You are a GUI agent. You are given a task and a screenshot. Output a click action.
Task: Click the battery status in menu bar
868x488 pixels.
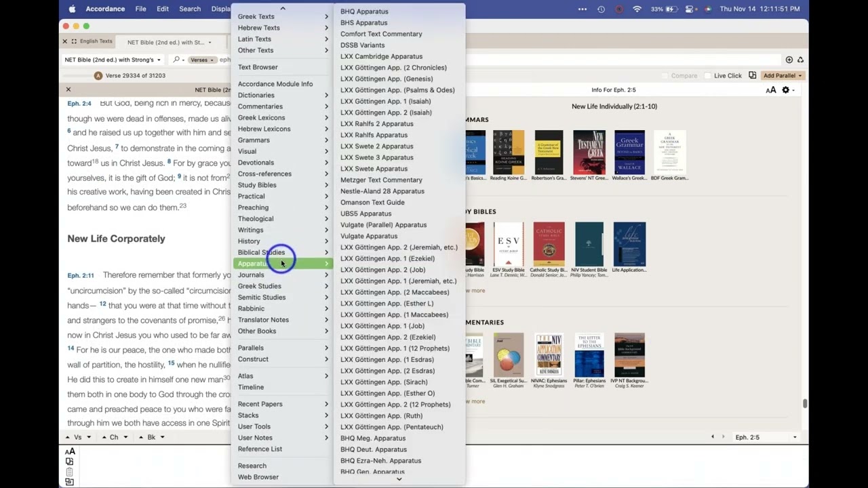tap(665, 9)
